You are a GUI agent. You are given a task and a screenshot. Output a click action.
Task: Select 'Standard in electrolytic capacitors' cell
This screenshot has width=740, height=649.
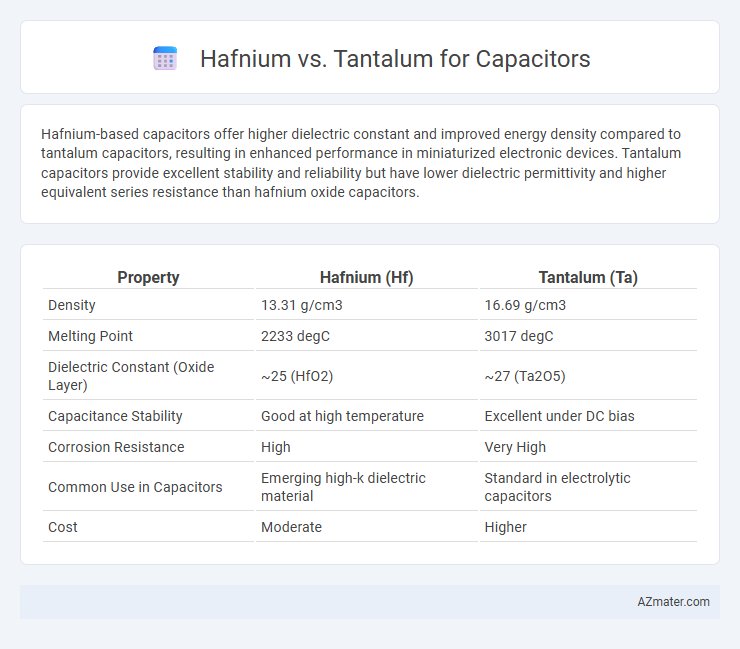click(557, 487)
